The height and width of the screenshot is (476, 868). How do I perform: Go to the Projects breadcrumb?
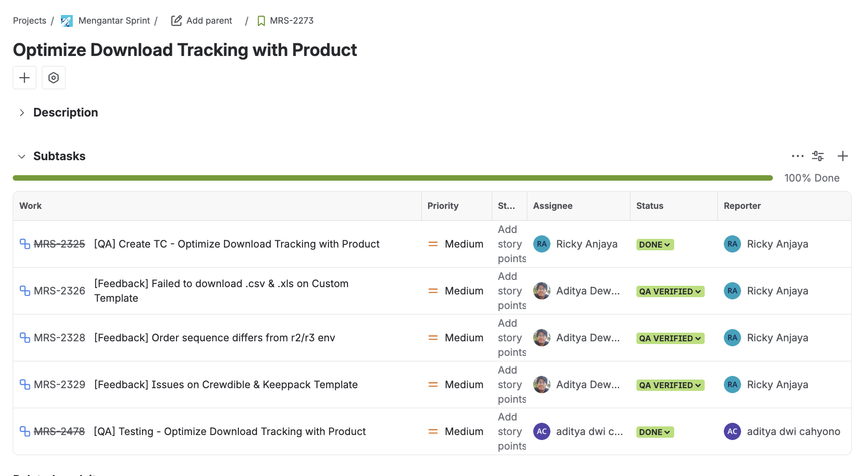[30, 20]
